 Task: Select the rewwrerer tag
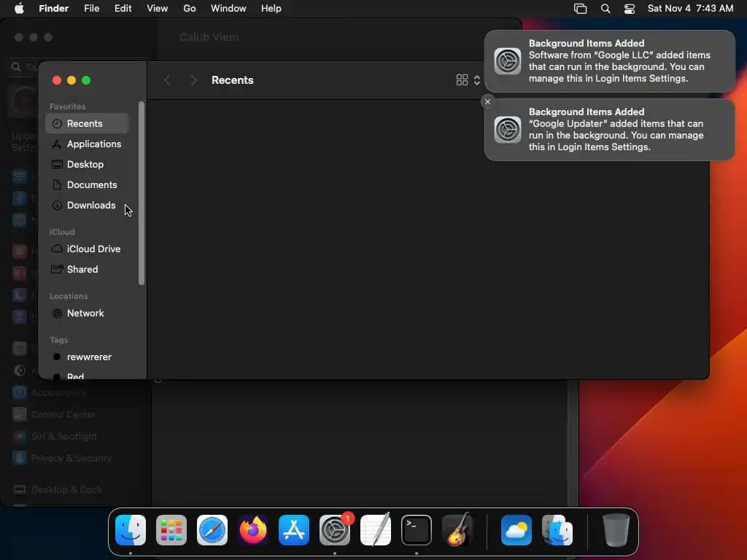click(88, 357)
